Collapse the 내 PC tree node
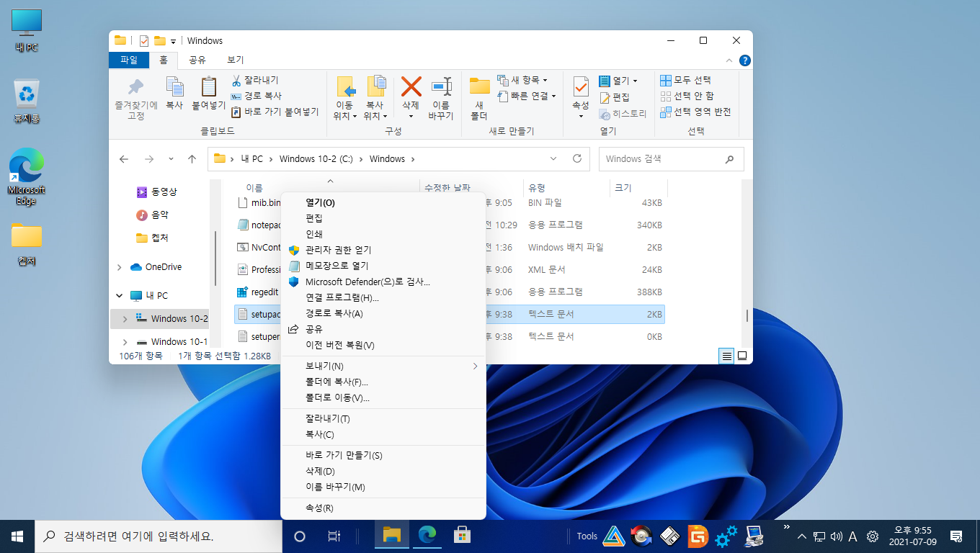Screen dimensions: 980x553 tap(119, 296)
